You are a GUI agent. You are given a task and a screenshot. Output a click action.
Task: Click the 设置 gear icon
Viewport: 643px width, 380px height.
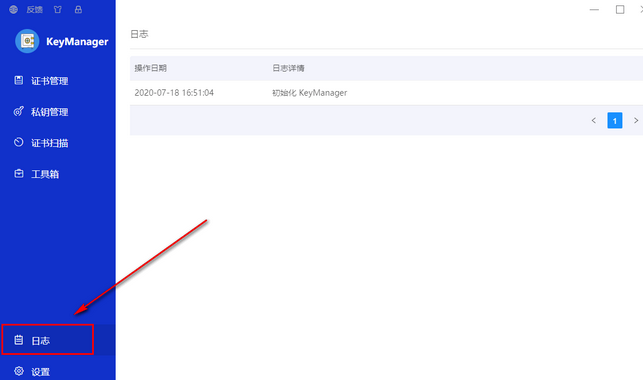[19, 371]
